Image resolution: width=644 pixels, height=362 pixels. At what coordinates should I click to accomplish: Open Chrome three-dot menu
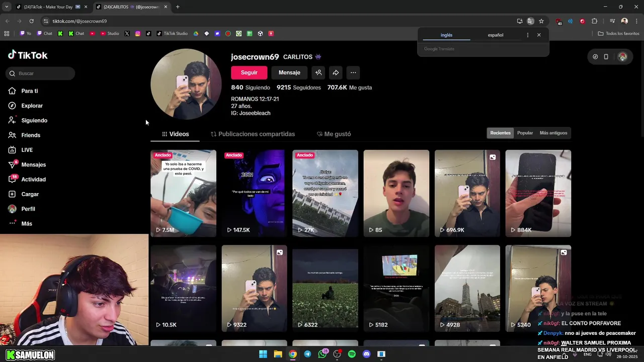(x=636, y=21)
